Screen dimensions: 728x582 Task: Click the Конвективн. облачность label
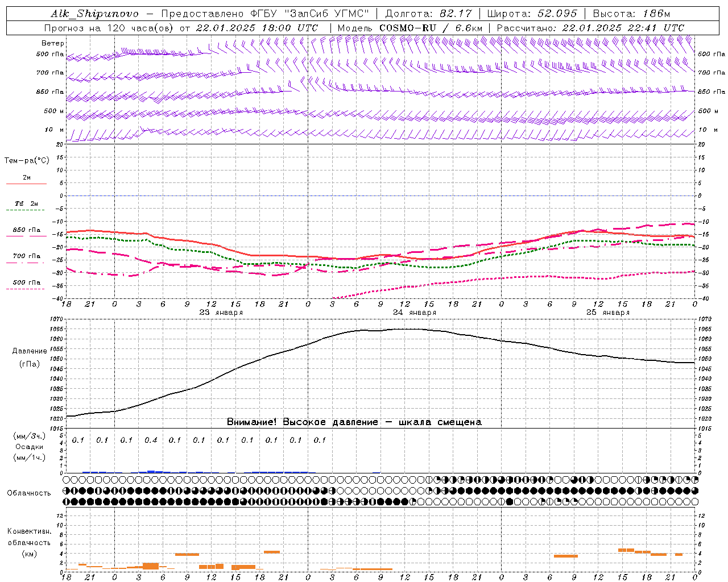[29, 537]
